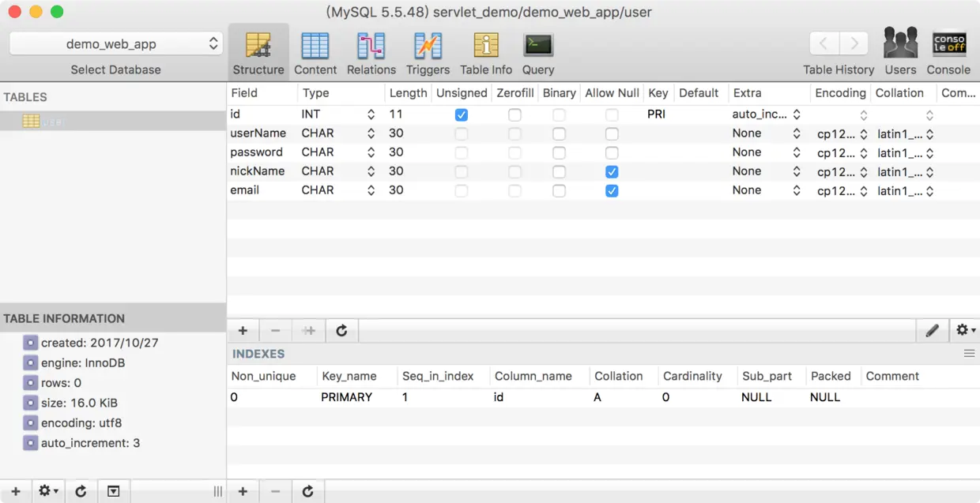
Task: Open the Select Database dropdown
Action: pyautogui.click(x=115, y=44)
